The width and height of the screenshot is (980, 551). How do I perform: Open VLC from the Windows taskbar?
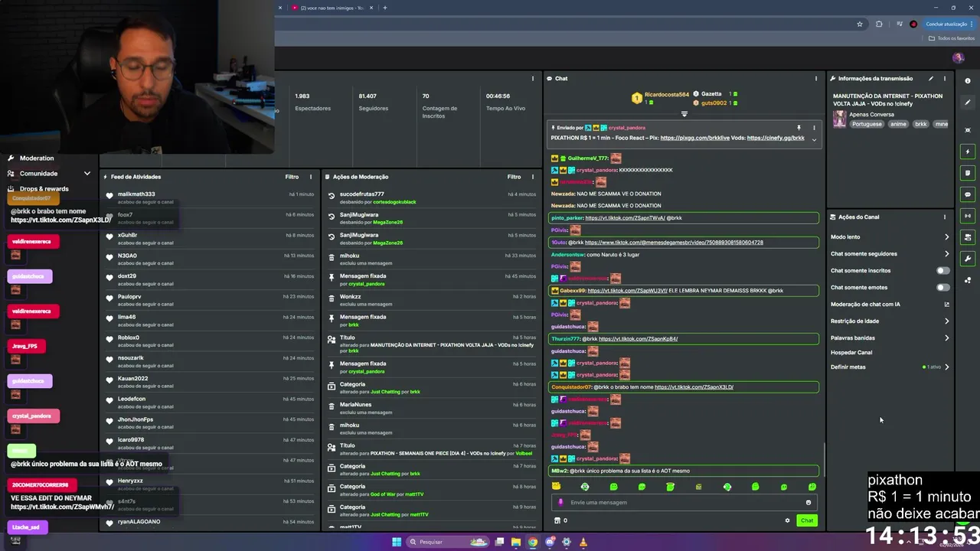[x=583, y=542]
